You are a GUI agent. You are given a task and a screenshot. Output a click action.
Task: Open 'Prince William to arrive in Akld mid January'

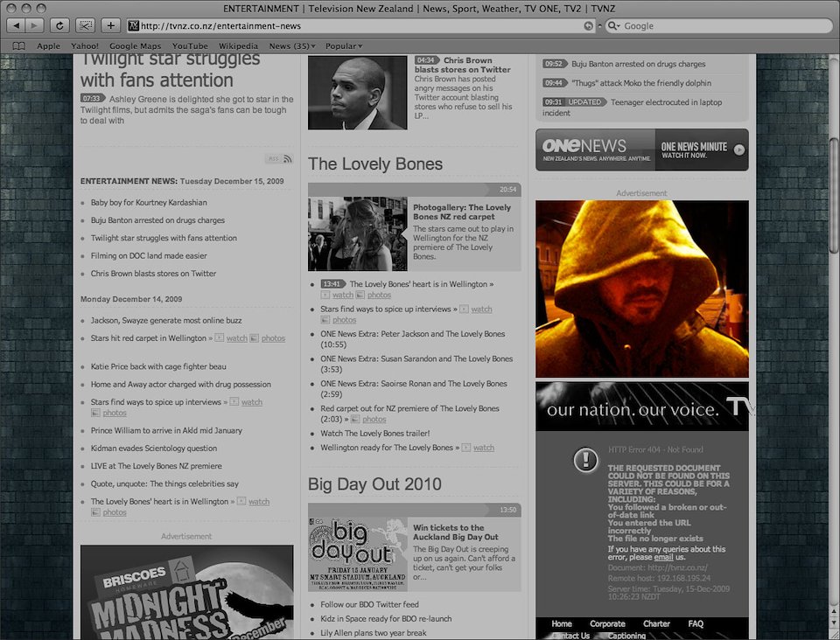tap(166, 430)
